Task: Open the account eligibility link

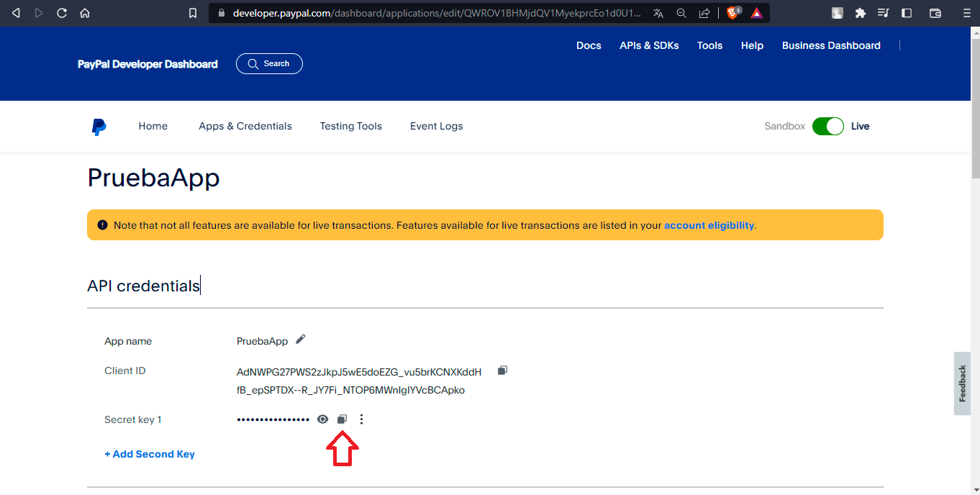Action: (709, 225)
